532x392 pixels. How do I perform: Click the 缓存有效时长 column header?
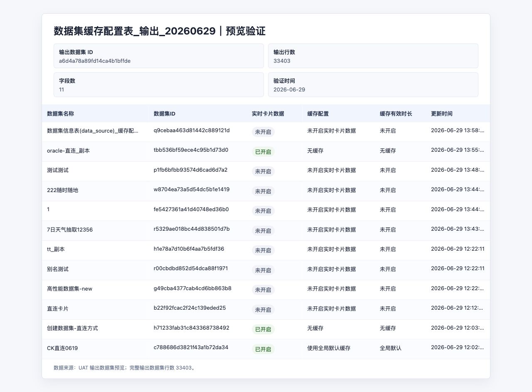coord(400,113)
